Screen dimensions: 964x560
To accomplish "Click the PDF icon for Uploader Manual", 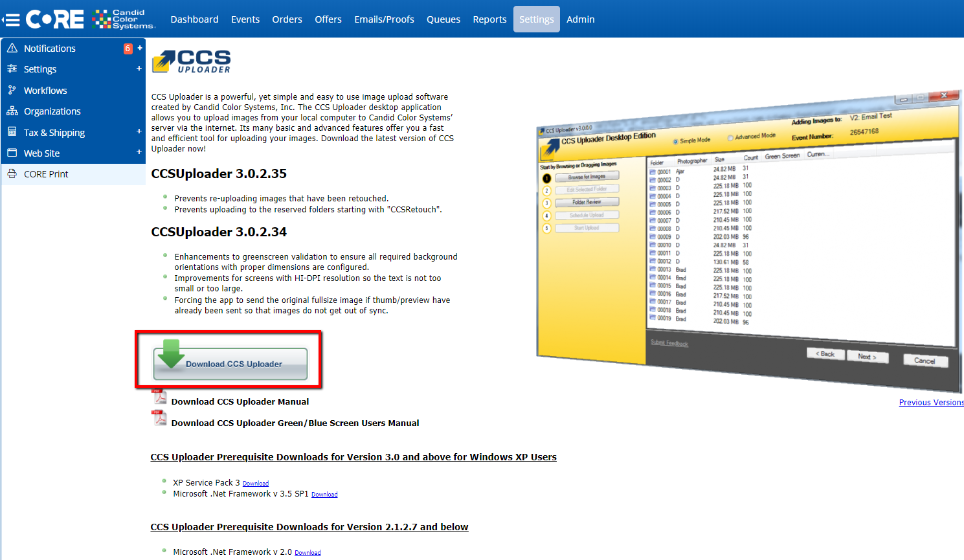I will (159, 396).
